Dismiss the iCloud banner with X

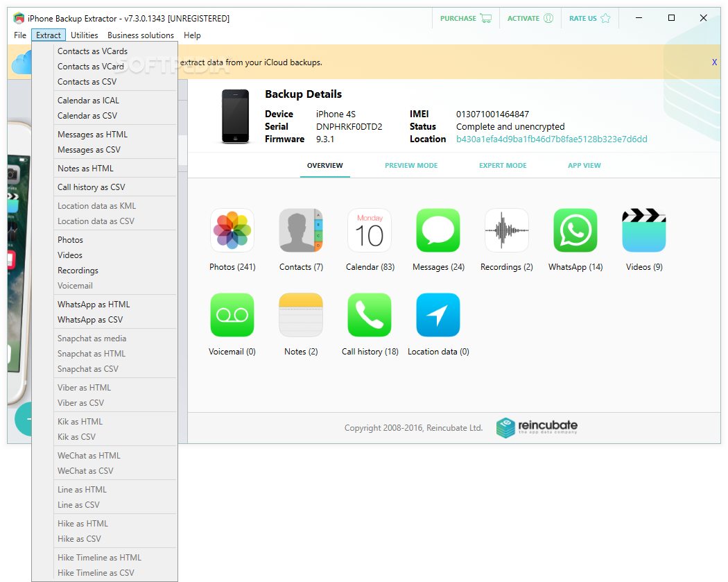pos(714,62)
